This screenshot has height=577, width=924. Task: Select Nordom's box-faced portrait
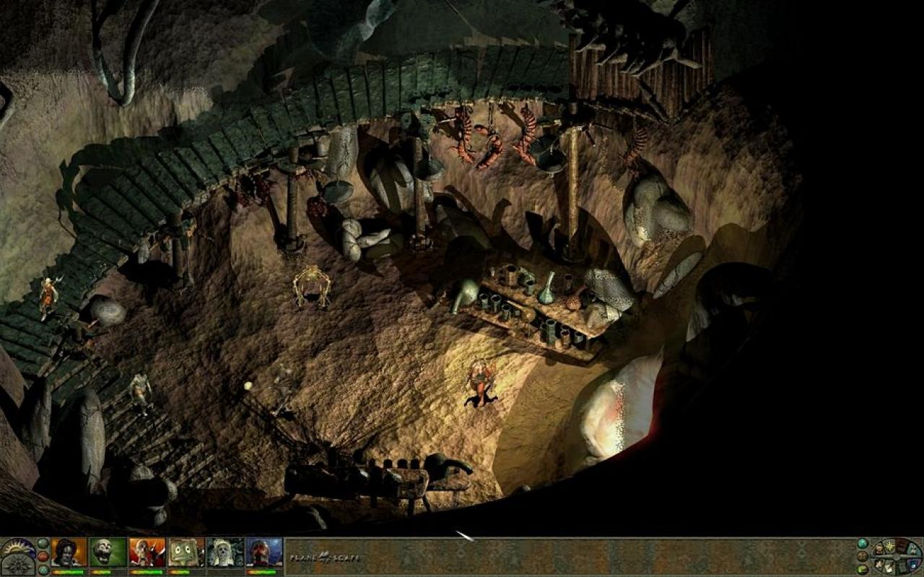tap(186, 552)
